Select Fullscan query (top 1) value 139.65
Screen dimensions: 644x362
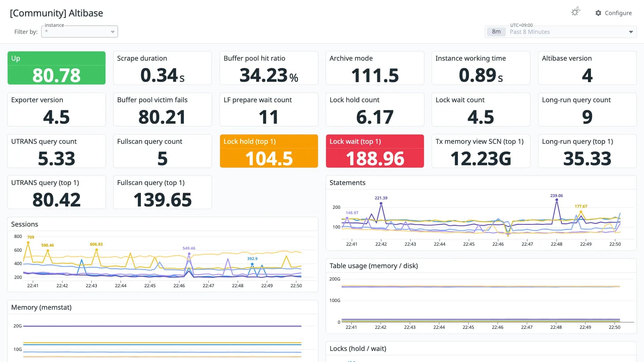162,200
